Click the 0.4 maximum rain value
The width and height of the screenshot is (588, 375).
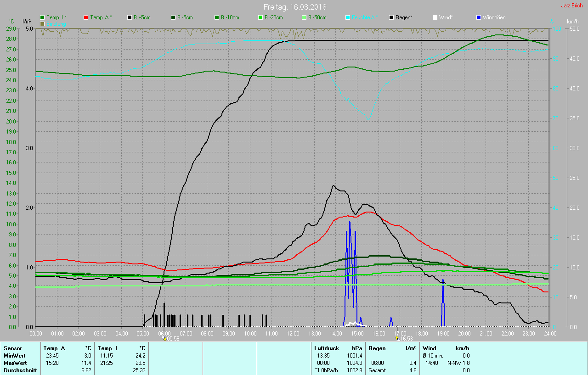pyautogui.click(x=413, y=363)
